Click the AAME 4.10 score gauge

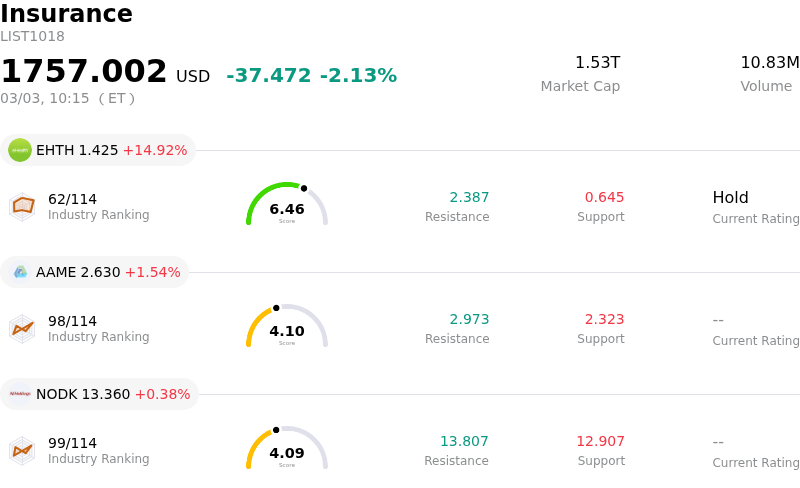287,327
